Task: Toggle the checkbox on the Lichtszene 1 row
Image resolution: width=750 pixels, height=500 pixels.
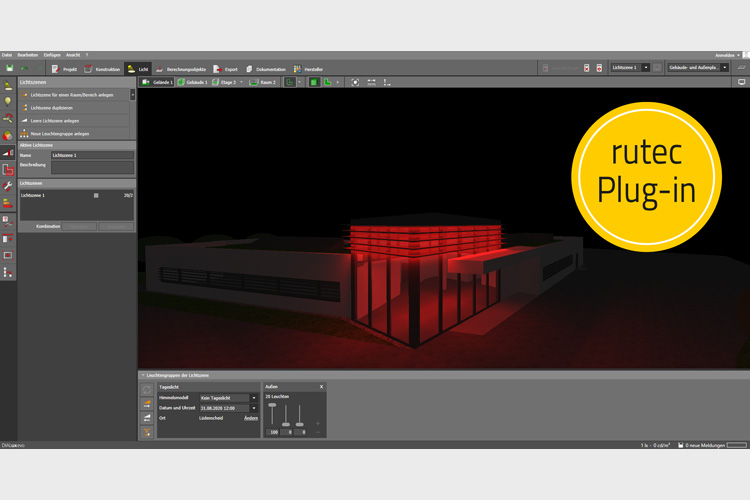Action: (96, 195)
